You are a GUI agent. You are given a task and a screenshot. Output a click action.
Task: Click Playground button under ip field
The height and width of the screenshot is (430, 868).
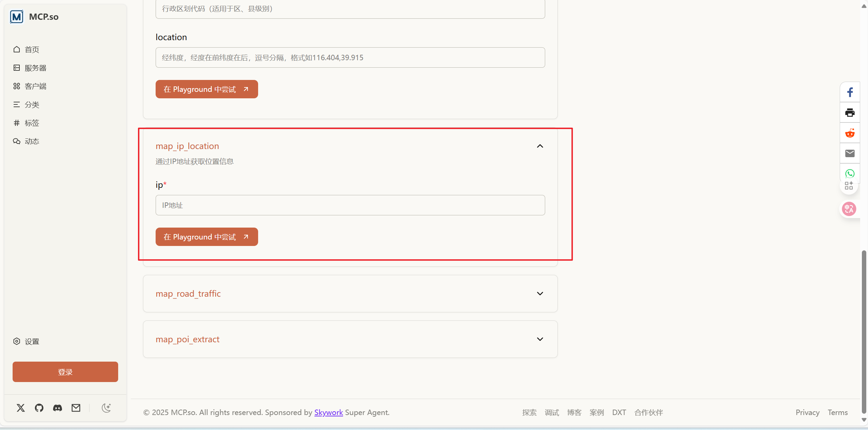coord(207,237)
